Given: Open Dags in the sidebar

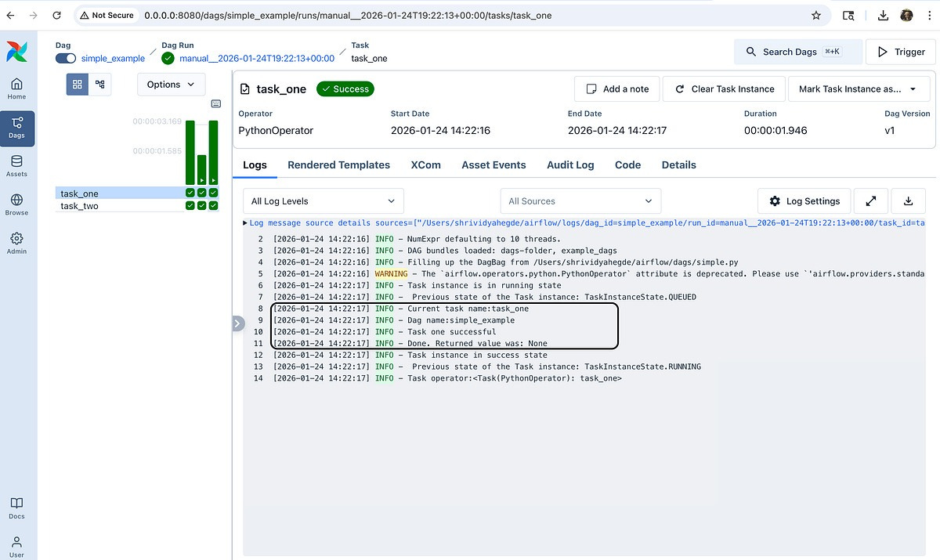Looking at the screenshot, I should coord(16,128).
